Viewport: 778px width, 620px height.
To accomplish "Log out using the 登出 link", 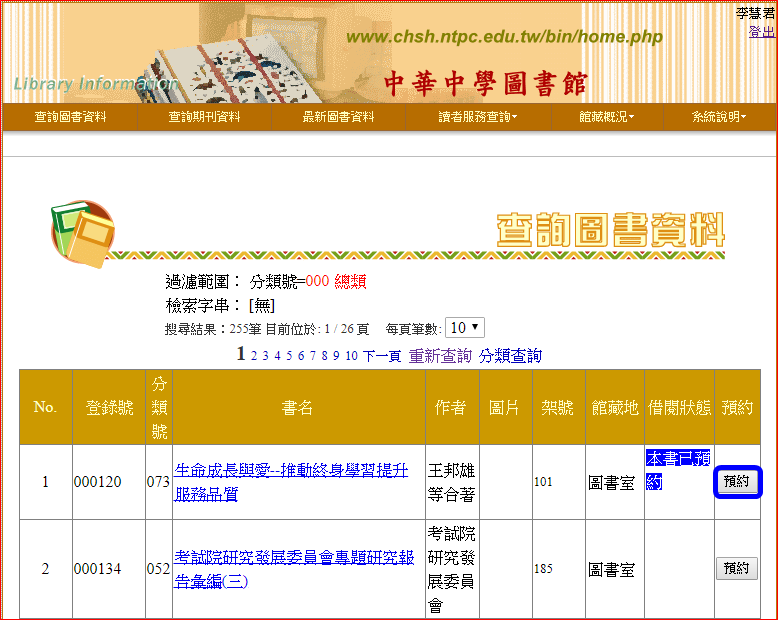I will 762,32.
